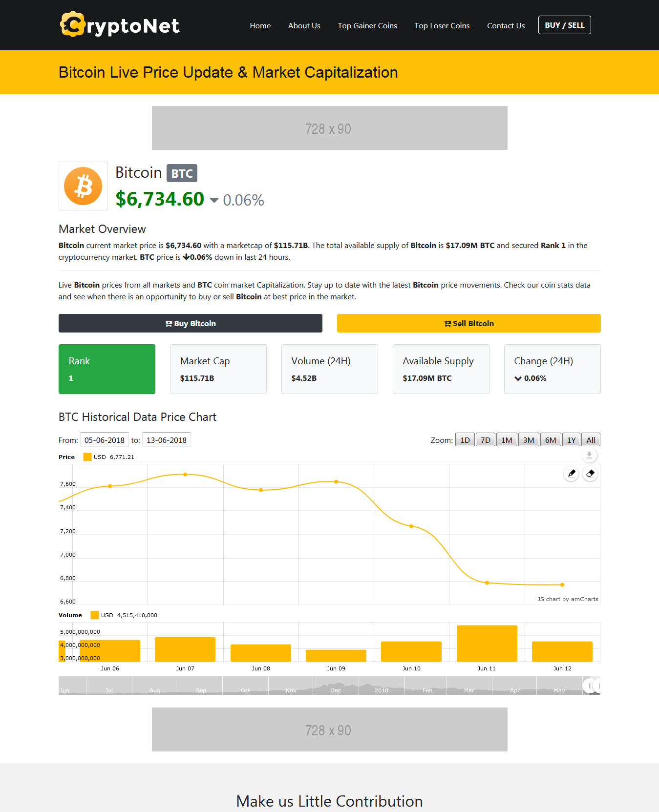Click the Change (24H) card
Screen dimensions: 659x812
coord(553,369)
